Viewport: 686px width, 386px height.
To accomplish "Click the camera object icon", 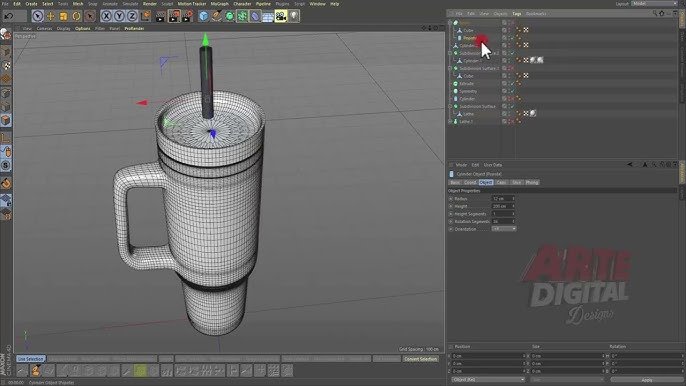I will 281,17.
